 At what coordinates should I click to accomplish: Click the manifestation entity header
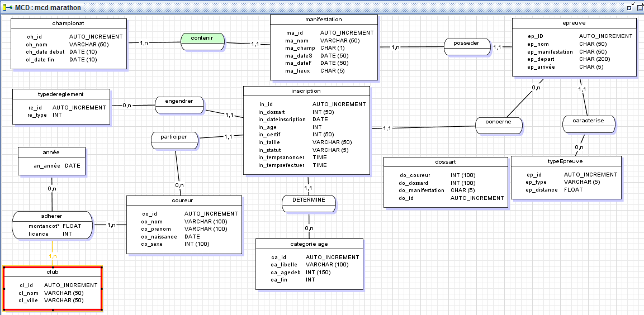tap(323, 20)
